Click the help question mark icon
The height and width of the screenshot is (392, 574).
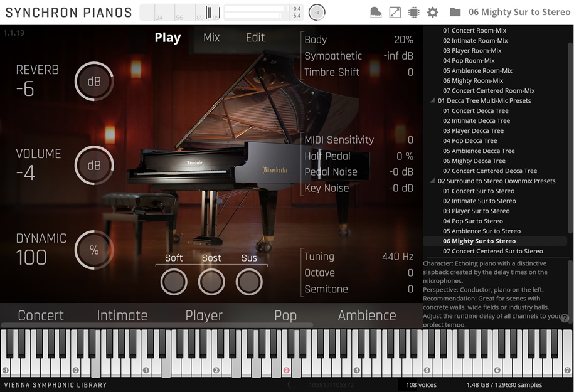[x=565, y=318]
